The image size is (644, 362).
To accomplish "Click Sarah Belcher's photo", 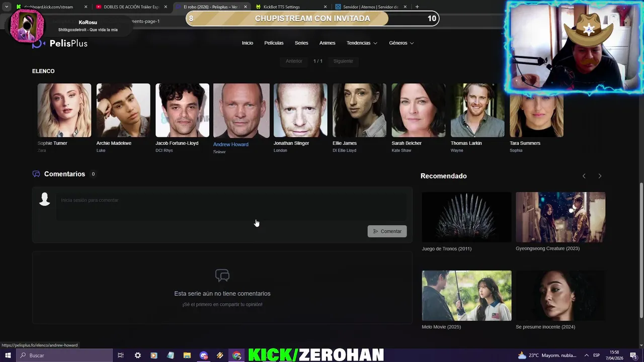I will pos(419,110).
